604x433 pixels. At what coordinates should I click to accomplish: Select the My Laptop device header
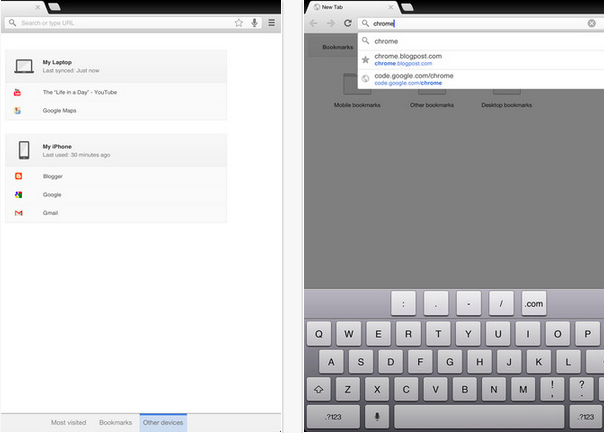(116, 66)
